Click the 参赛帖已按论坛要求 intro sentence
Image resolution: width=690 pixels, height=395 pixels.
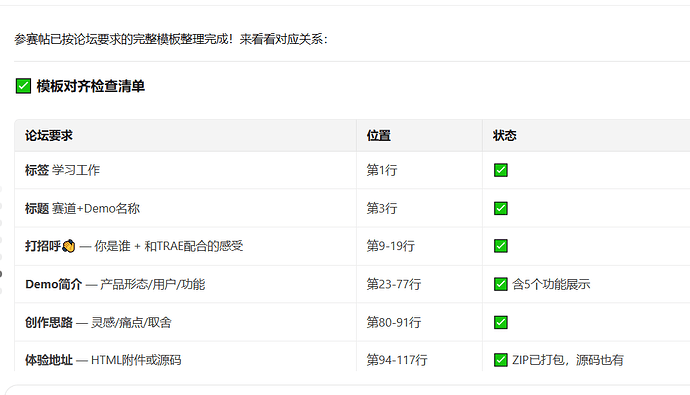(x=171, y=39)
